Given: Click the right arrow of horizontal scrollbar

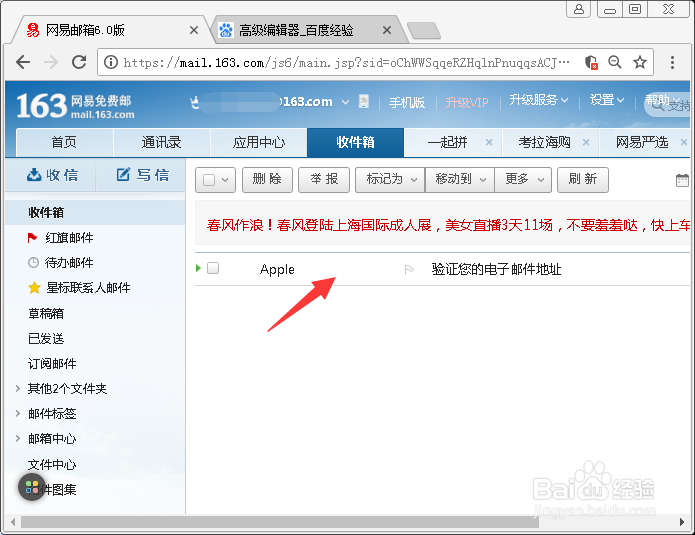Looking at the screenshot, I should point(682,522).
